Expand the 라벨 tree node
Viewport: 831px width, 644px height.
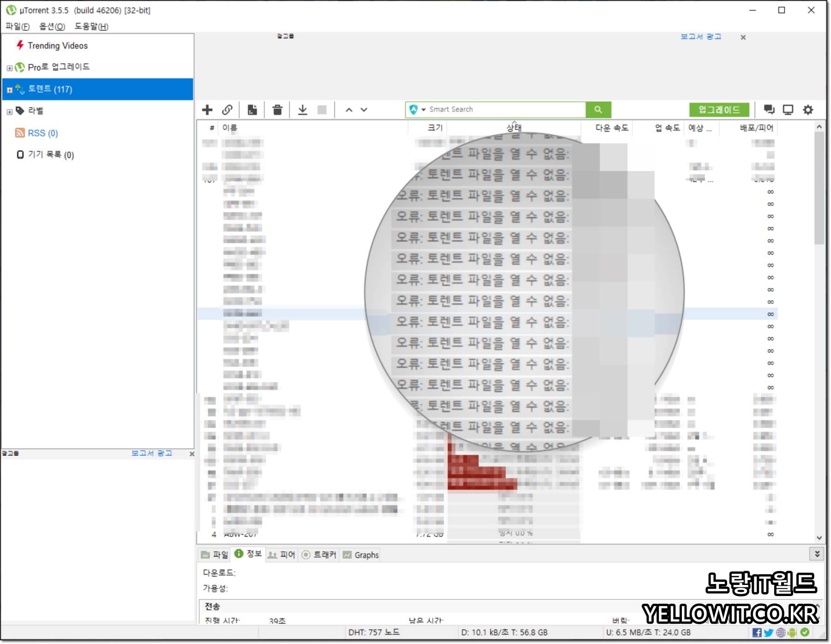click(9, 112)
